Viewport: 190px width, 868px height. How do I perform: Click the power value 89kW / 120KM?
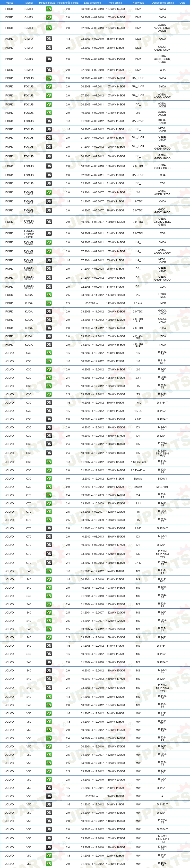[x=115, y=487]
